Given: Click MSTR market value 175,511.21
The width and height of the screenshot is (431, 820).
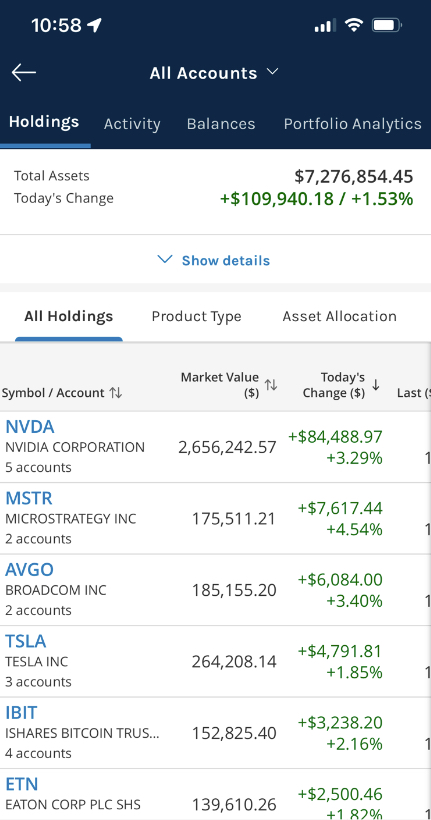Looking at the screenshot, I should pyautogui.click(x=233, y=519).
